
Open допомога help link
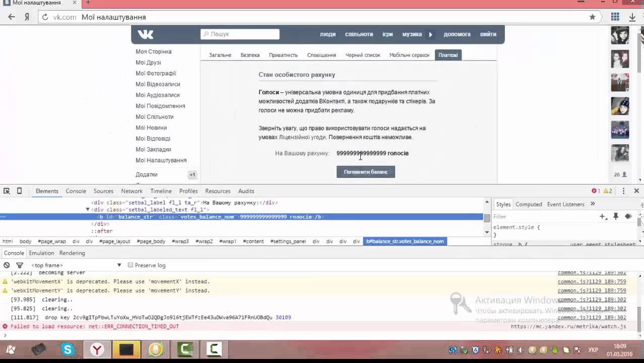[x=457, y=34]
